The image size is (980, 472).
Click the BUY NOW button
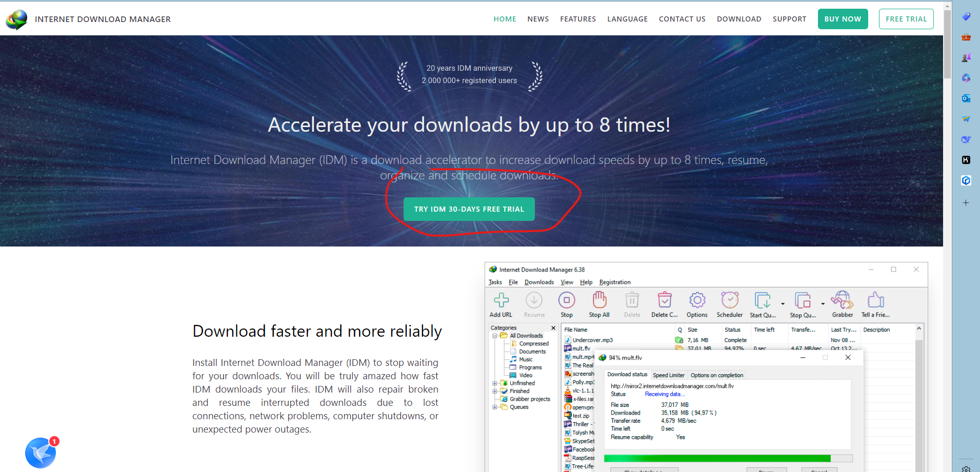tap(843, 19)
